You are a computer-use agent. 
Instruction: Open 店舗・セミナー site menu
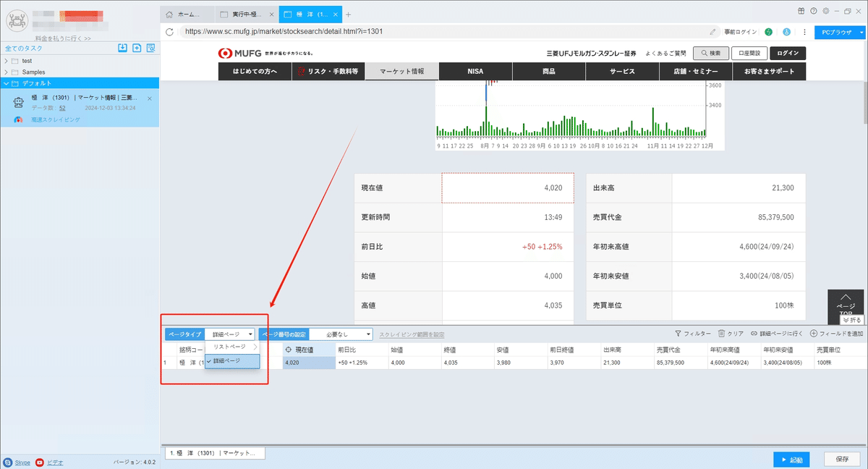click(x=696, y=72)
